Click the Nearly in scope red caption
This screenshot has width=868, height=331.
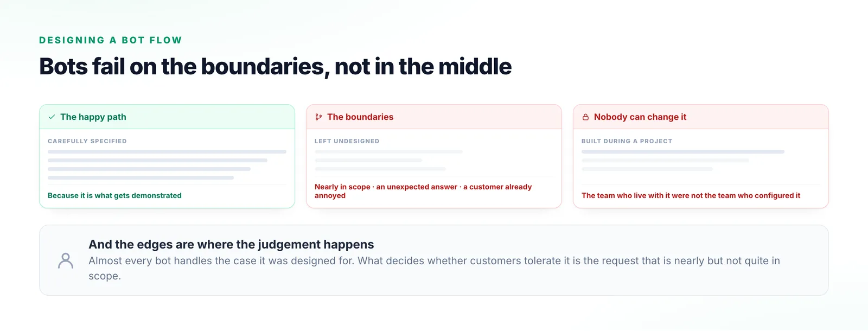point(423,191)
